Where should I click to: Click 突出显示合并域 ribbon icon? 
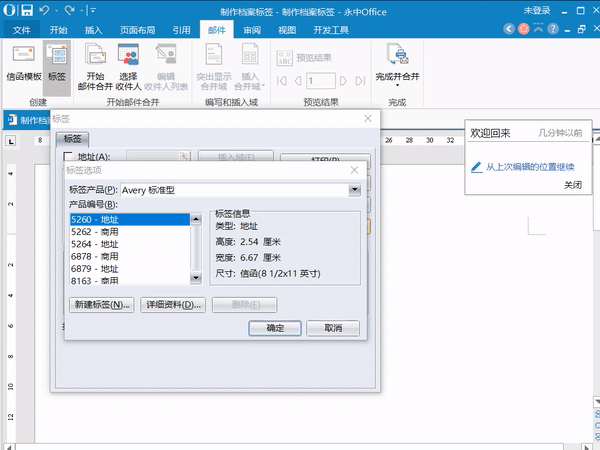coord(214,54)
